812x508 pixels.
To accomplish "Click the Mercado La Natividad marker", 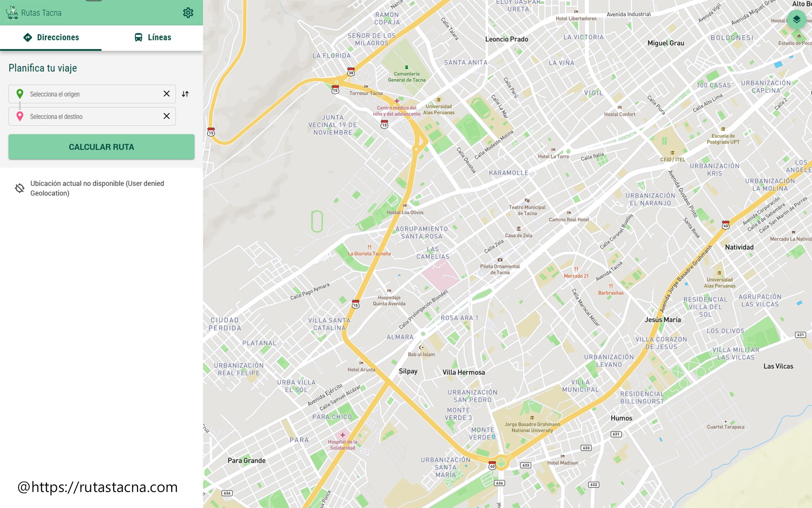I will [x=793, y=232].
